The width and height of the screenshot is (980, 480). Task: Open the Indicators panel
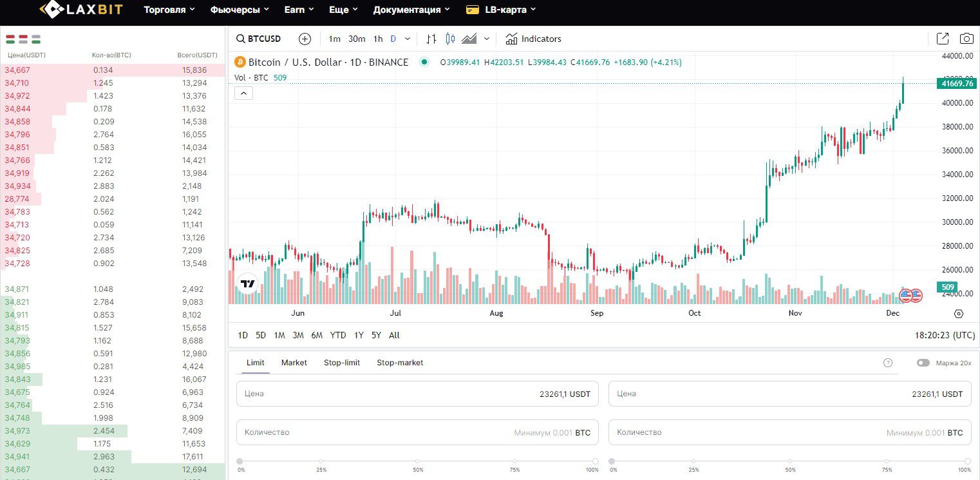click(534, 39)
